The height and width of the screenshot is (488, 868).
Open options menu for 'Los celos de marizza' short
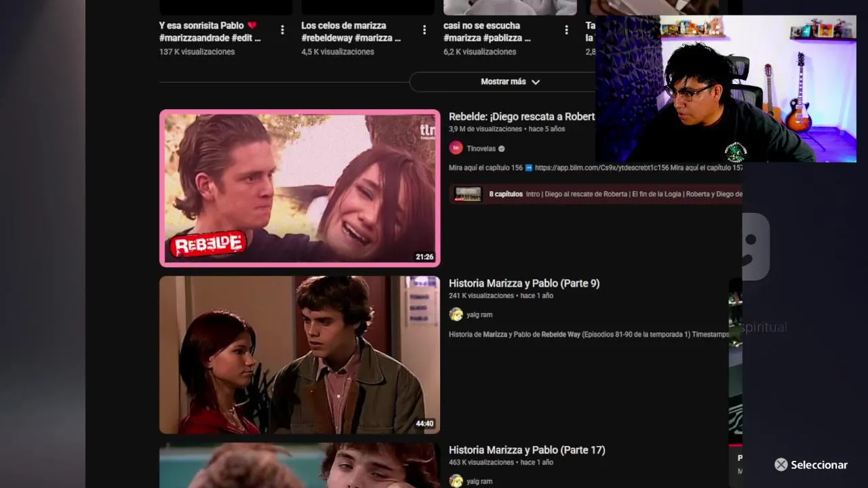(x=425, y=30)
